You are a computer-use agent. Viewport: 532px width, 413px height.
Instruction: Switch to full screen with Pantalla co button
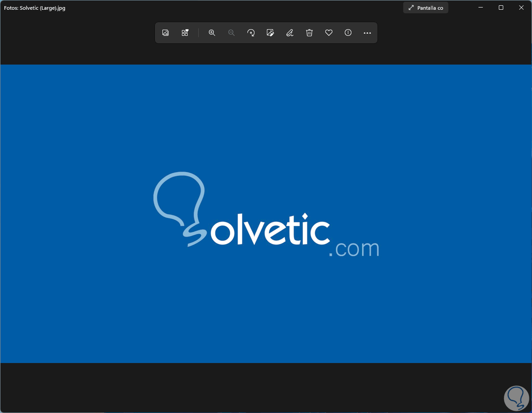click(426, 8)
